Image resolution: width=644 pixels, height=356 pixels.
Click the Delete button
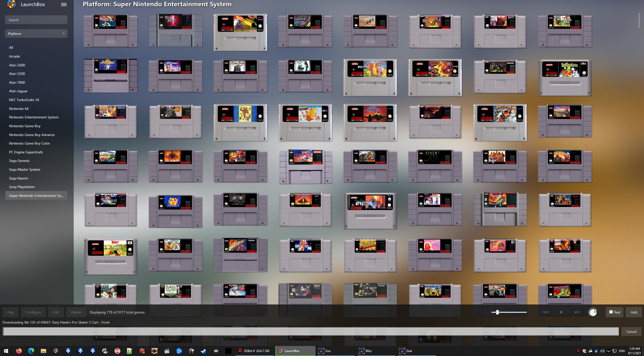(x=76, y=312)
